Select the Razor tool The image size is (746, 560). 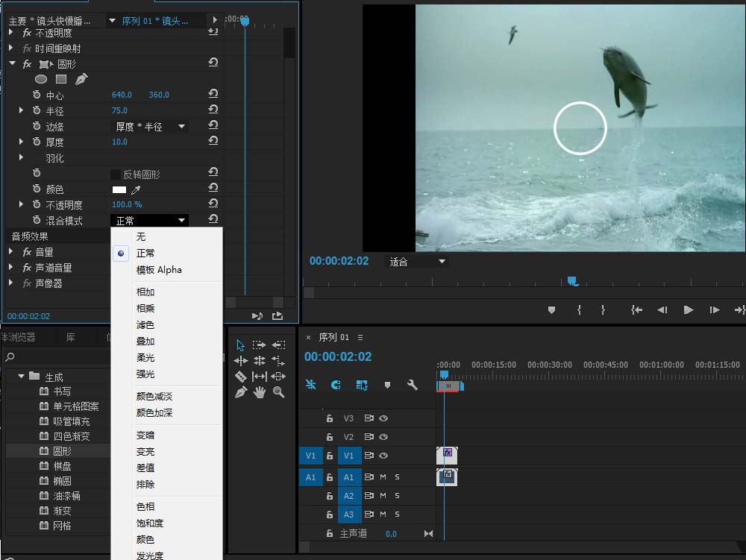point(241,377)
